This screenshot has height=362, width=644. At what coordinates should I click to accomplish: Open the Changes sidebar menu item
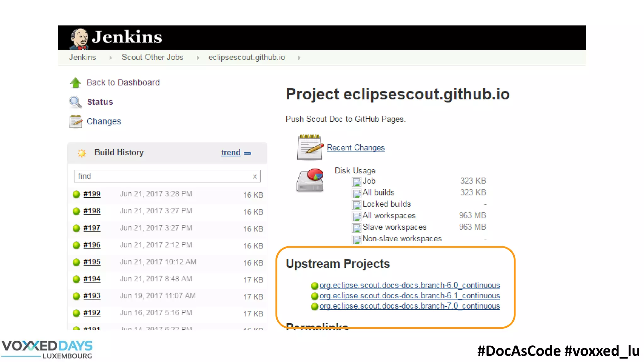104,122
